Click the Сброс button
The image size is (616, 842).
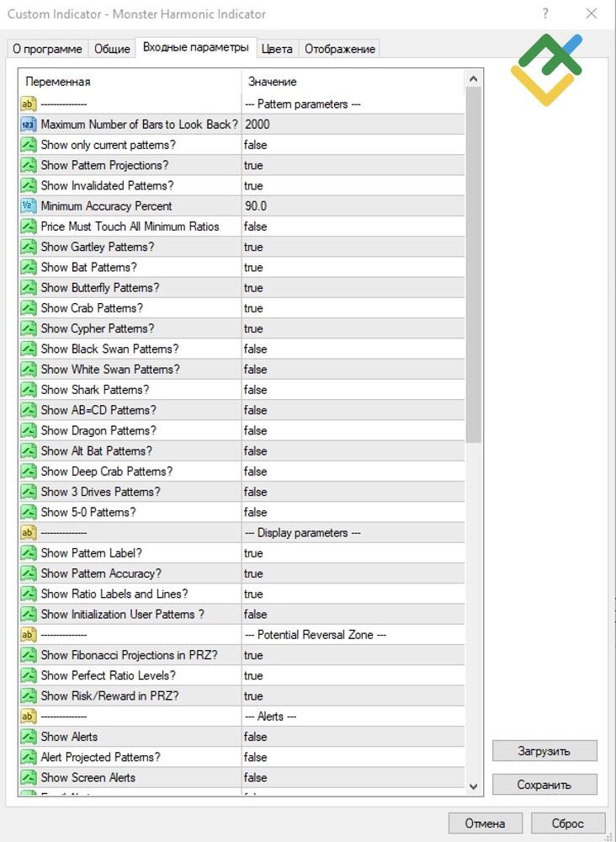point(567,823)
